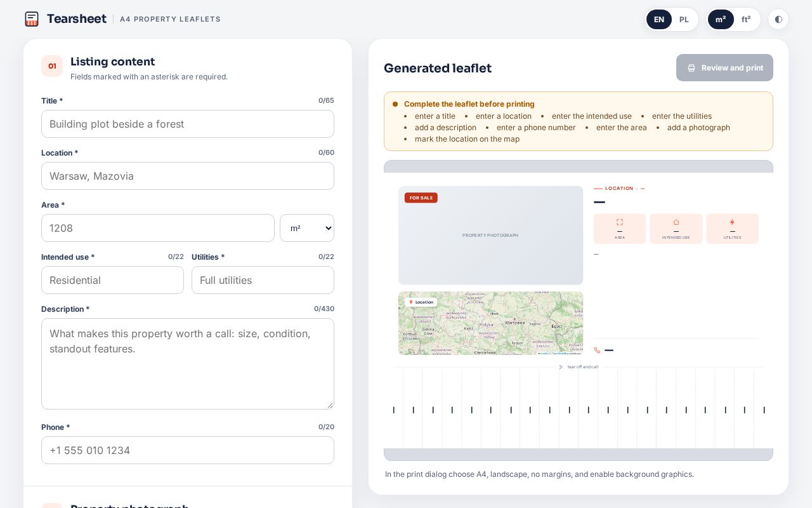Click the 'enter a phone number' item
The width and height of the screenshot is (812, 508).
pyautogui.click(x=536, y=128)
